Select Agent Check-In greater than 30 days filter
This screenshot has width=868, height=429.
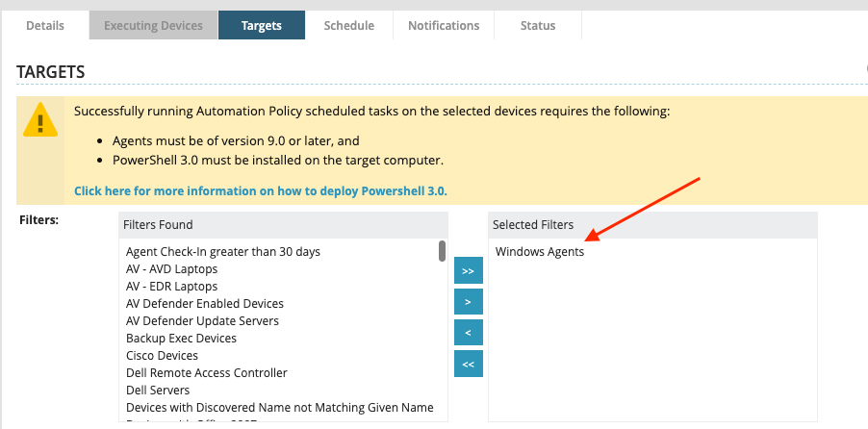223,252
